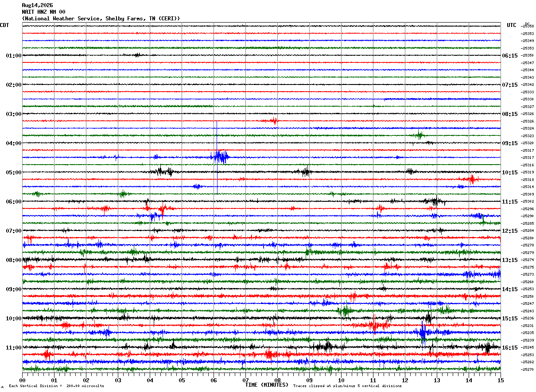Click minute mark '03' on time axis
Image resolution: width=536 pixels, height=392 pixels.
(x=118, y=380)
